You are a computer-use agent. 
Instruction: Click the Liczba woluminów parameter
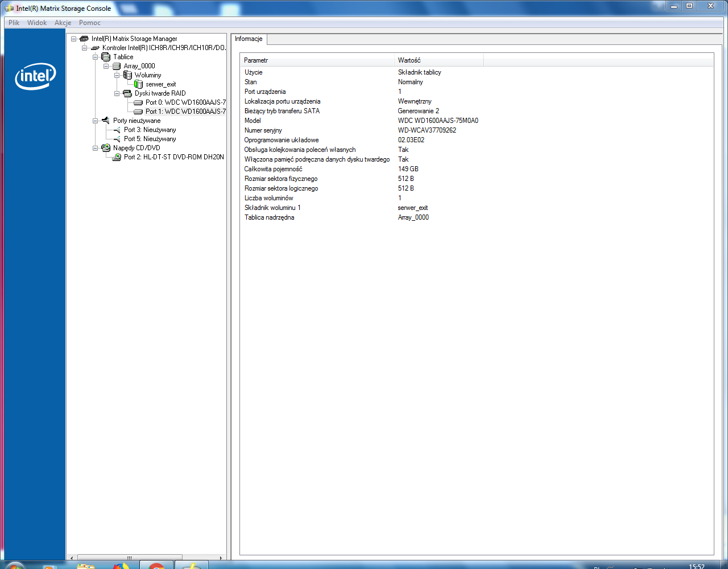(268, 198)
